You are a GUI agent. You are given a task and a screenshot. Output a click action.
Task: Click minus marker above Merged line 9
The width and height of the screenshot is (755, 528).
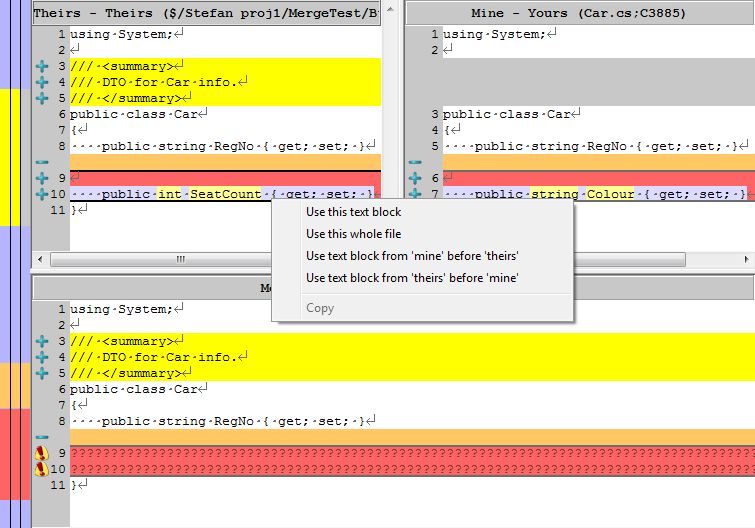(x=42, y=437)
